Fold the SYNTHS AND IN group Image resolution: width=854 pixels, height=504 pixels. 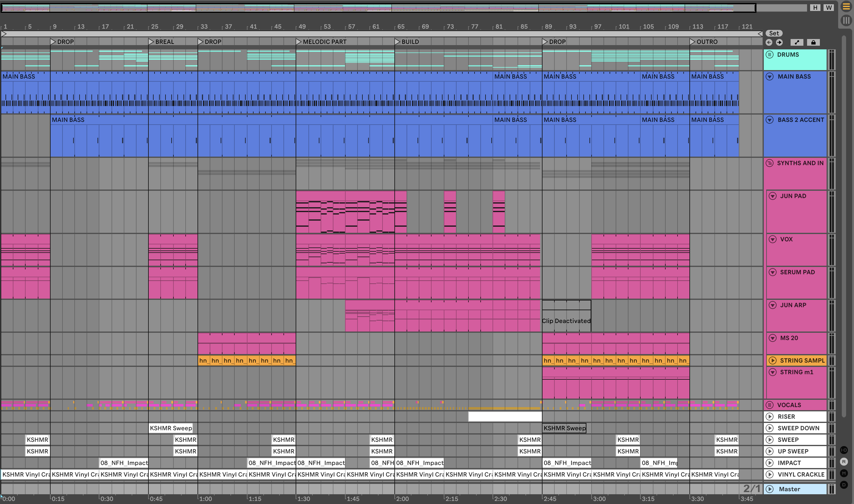[770, 163]
